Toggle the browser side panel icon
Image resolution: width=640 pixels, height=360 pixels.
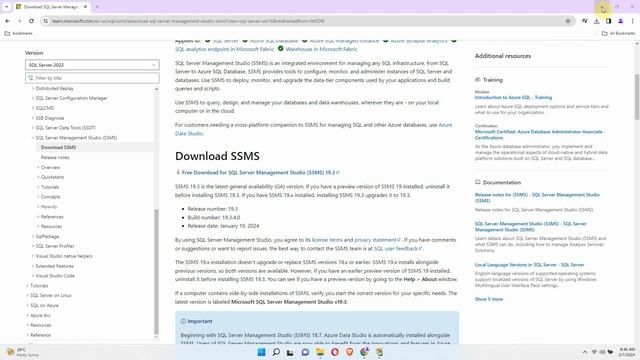pyautogui.click(x=609, y=21)
